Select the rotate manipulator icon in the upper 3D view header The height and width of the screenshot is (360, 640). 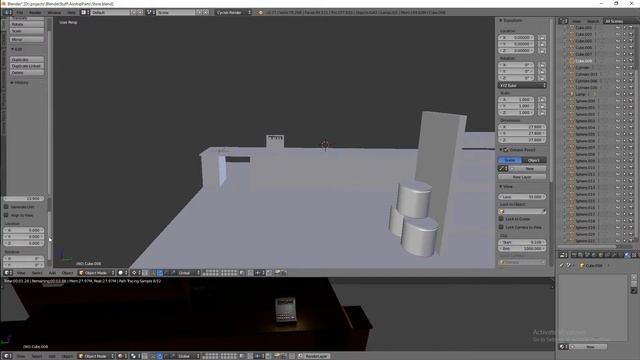coord(167,273)
